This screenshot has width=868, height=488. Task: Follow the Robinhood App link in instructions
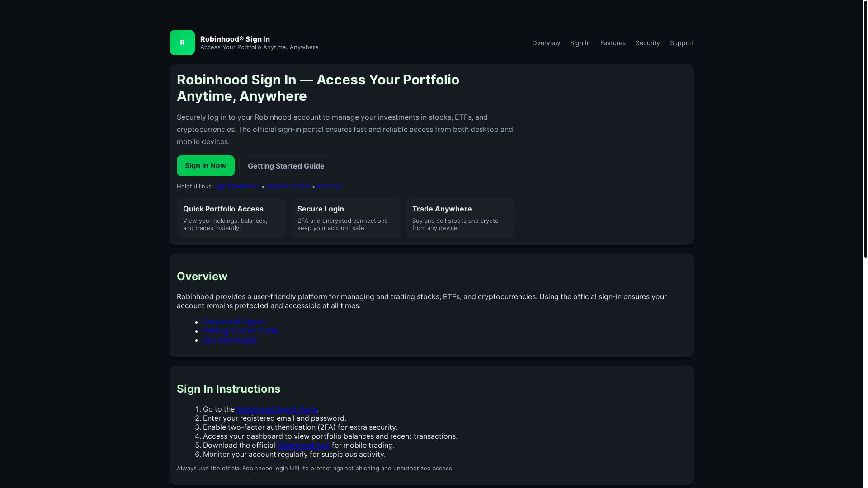coord(303,445)
